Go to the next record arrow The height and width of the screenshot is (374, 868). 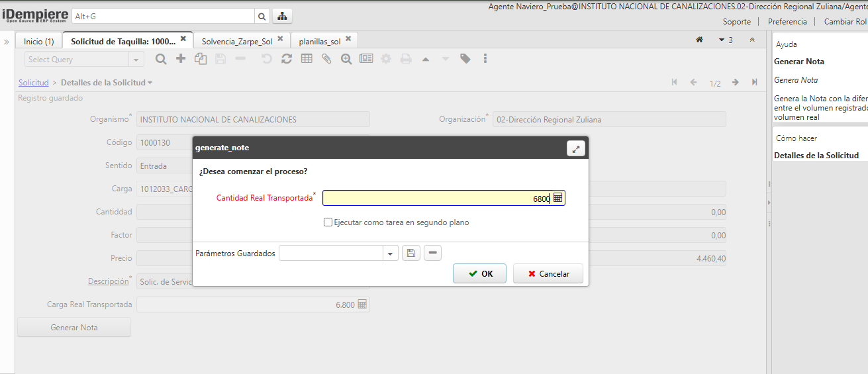[x=735, y=83]
